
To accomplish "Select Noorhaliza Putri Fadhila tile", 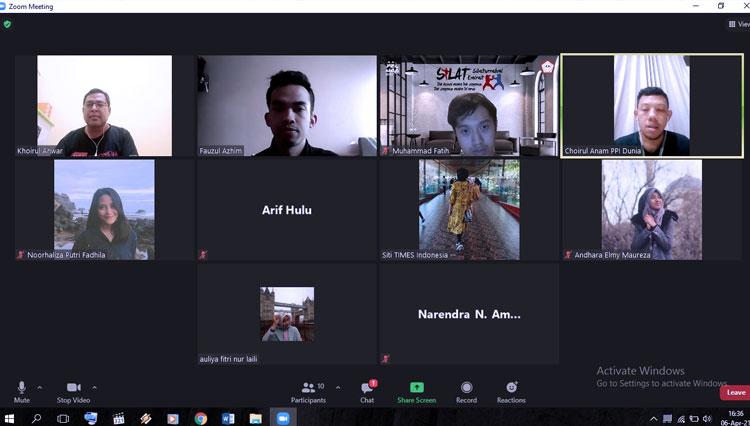I will pos(105,210).
